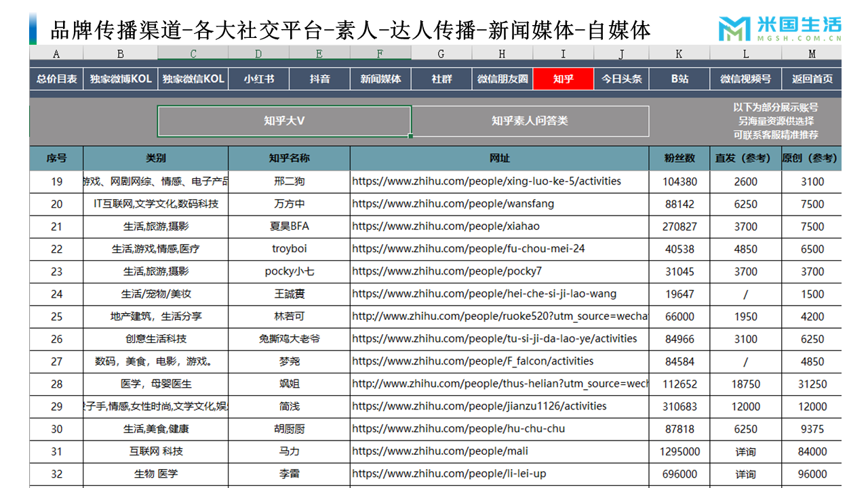868x488 pixels.
Task: Click the price cell 96000
Action: 812,474
